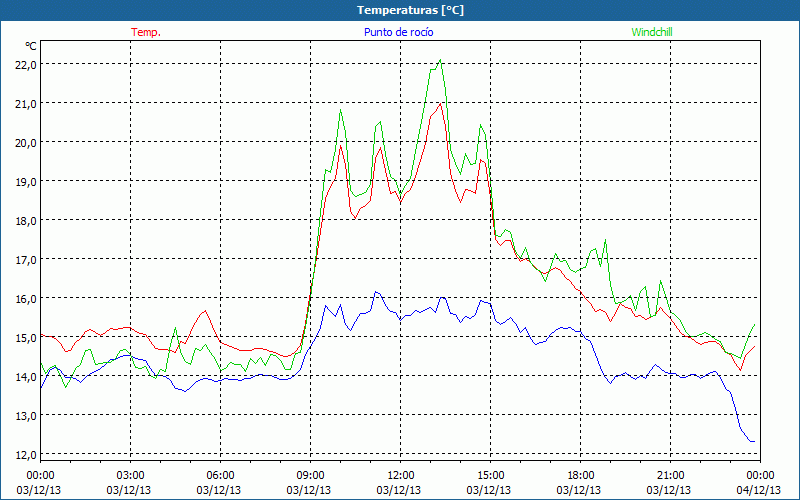Viewport: 800px width, 500px height.
Task: Click the 19,0 y-axis value
Action: coord(26,182)
